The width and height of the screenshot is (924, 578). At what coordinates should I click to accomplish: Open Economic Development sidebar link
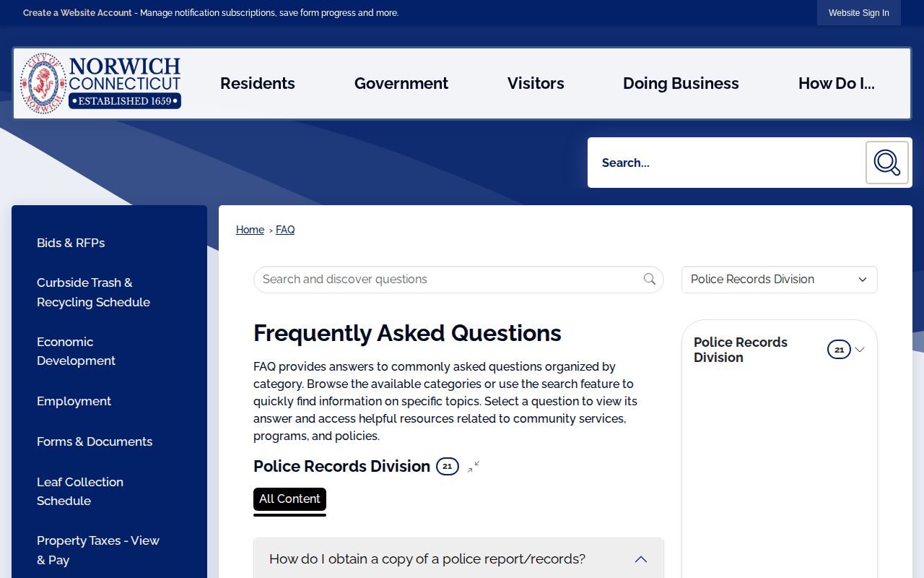77,351
